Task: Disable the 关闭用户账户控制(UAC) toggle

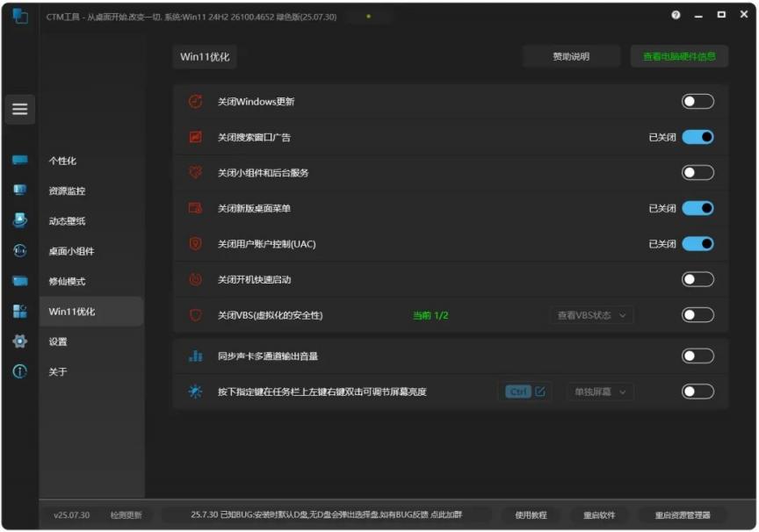Action: pyautogui.click(x=698, y=244)
